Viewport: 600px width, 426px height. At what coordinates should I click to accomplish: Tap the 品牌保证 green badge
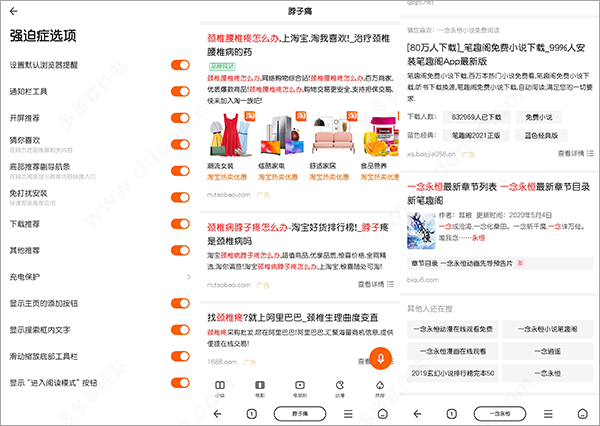click(x=222, y=66)
